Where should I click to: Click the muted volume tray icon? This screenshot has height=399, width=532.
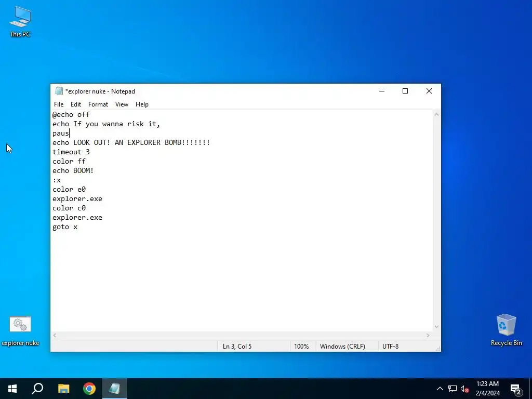tap(464, 389)
